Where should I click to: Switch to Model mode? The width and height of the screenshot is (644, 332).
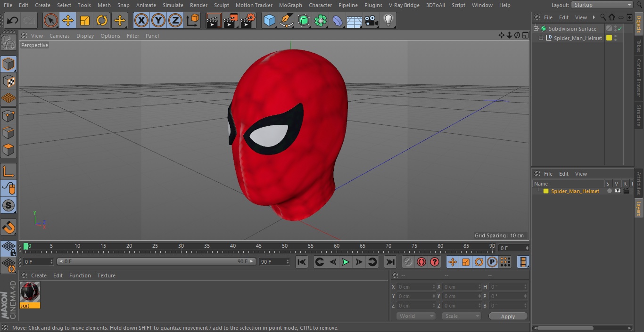[8, 64]
